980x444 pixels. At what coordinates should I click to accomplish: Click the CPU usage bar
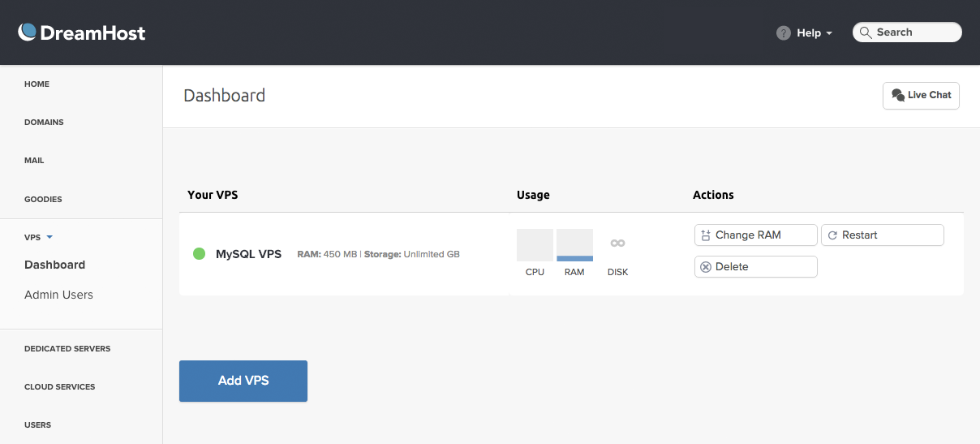(x=535, y=245)
